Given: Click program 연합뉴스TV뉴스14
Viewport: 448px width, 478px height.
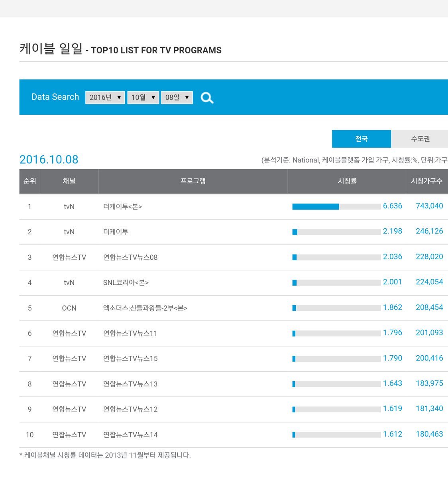Looking at the screenshot, I should [x=130, y=435].
